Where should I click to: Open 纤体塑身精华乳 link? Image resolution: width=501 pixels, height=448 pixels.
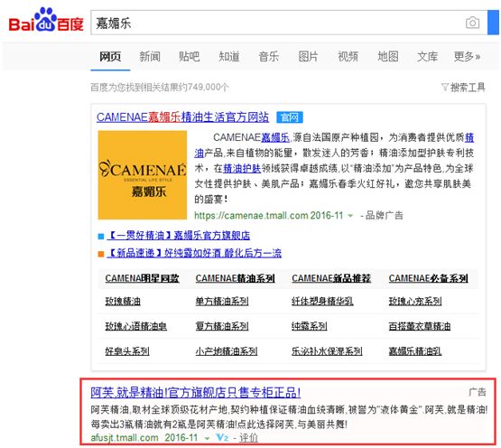[x=322, y=301]
